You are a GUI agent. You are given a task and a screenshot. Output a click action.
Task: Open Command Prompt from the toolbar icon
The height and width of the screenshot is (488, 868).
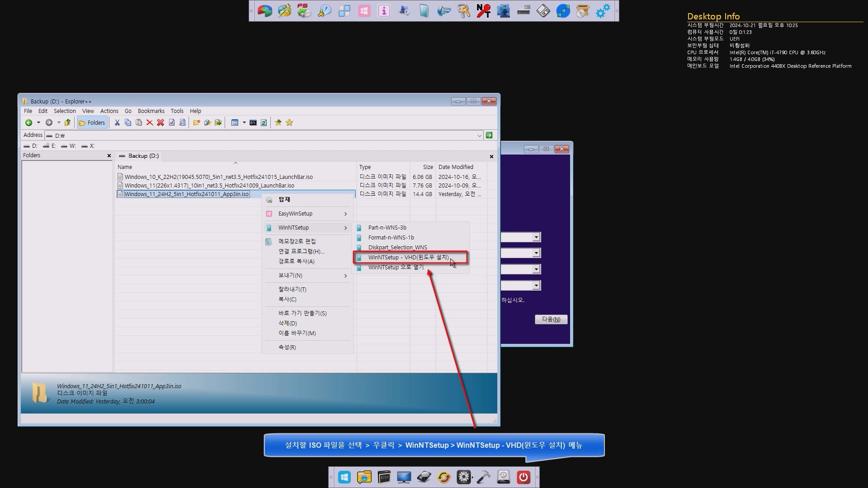[253, 122]
